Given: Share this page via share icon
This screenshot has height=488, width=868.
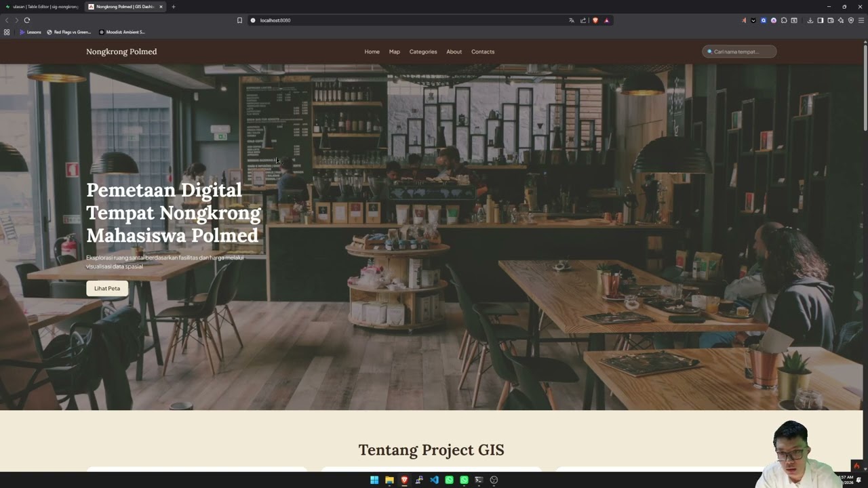Looking at the screenshot, I should coord(583,20).
